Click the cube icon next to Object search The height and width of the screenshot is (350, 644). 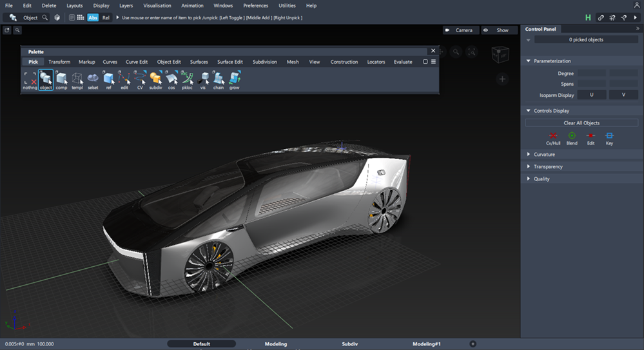pyautogui.click(x=57, y=17)
